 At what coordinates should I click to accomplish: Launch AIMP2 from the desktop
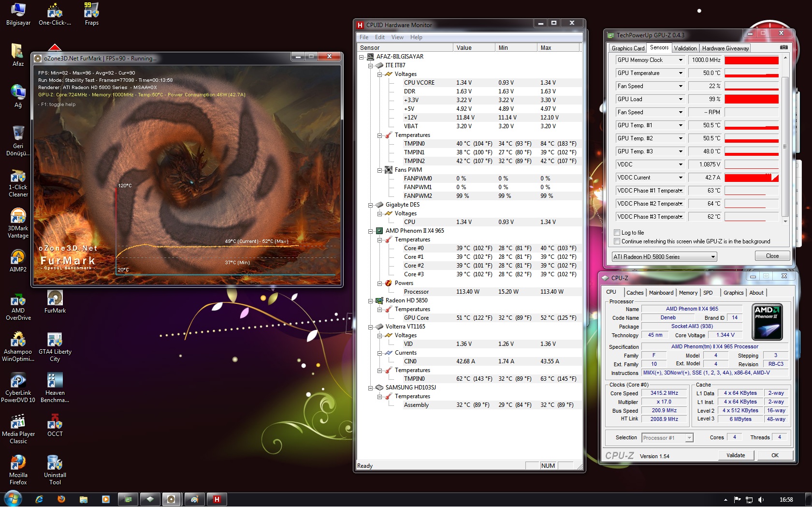coord(18,261)
